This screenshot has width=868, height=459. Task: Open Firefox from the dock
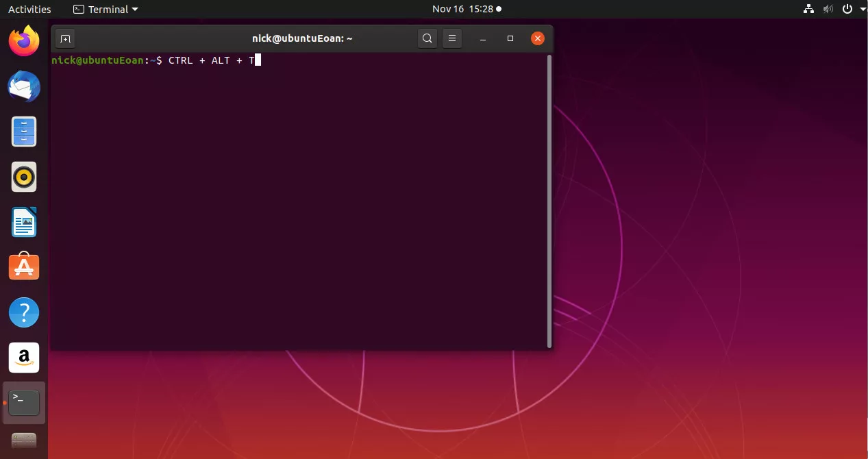[x=23, y=41]
